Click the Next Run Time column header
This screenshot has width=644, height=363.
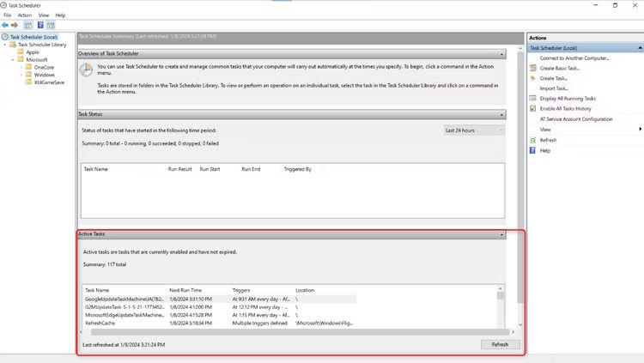[x=185, y=290]
